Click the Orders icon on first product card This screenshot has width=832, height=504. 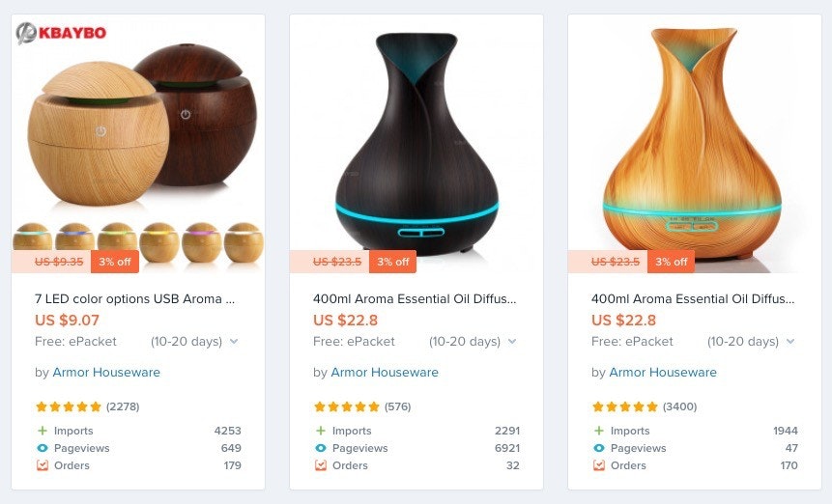click(43, 465)
